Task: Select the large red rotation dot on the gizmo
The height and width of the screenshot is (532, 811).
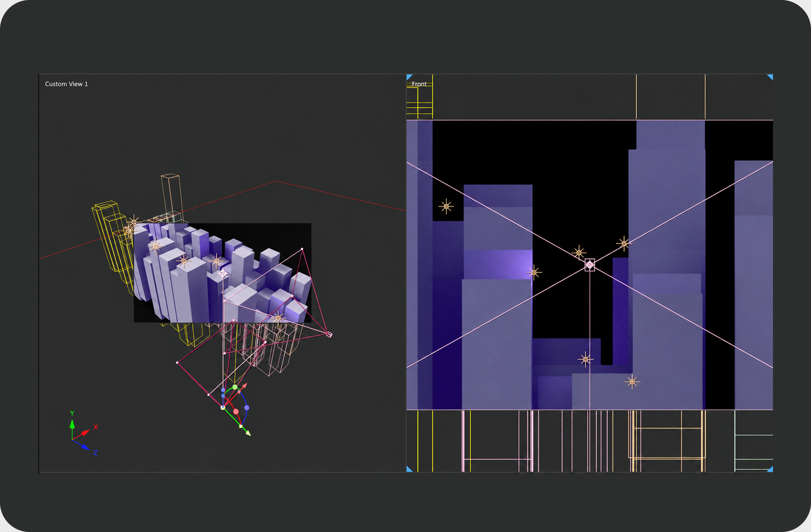Action: (x=236, y=411)
